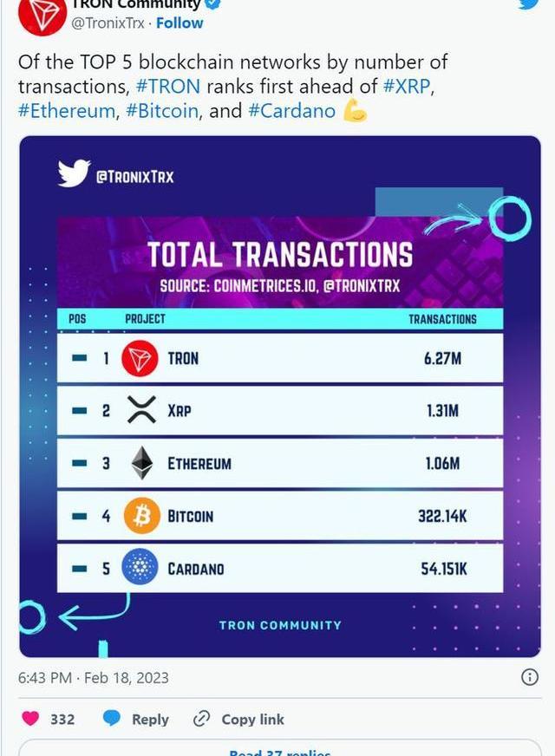The width and height of the screenshot is (555, 756).
Task: Click the blue verified badge
Action: point(213,3)
